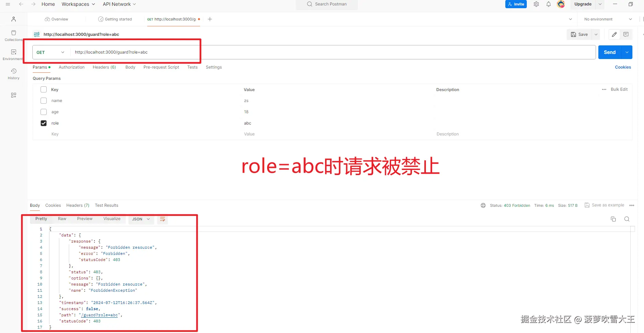Enable the age query parameter
The image size is (644, 333).
point(43,112)
